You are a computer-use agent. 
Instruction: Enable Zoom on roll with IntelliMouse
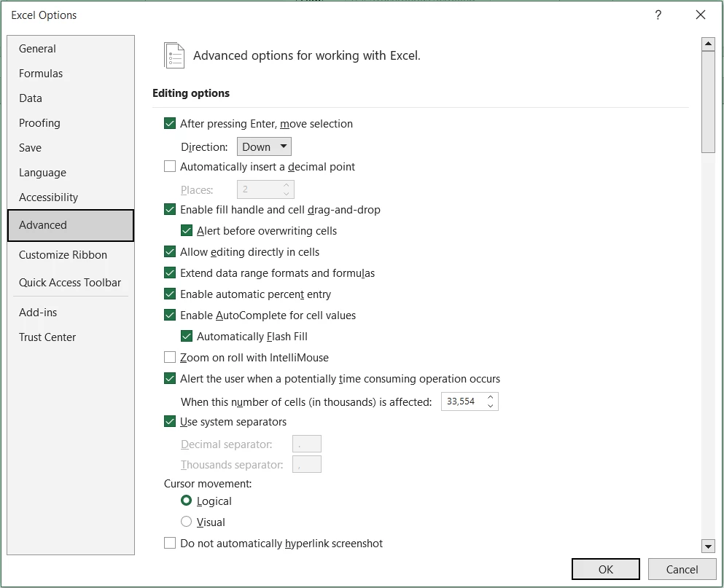170,358
